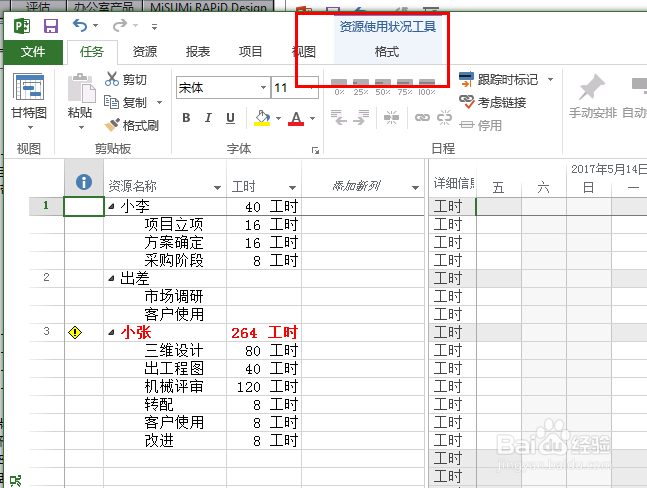Collapse the 小张 resource group

pyautogui.click(x=111, y=332)
